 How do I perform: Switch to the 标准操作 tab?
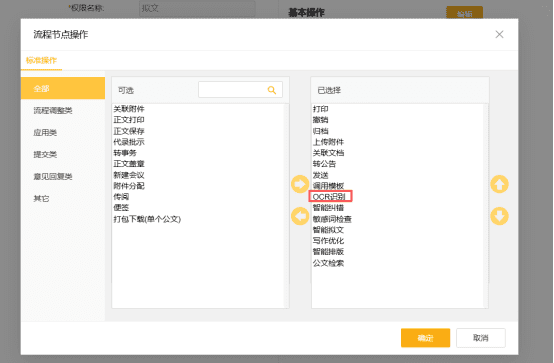click(41, 60)
